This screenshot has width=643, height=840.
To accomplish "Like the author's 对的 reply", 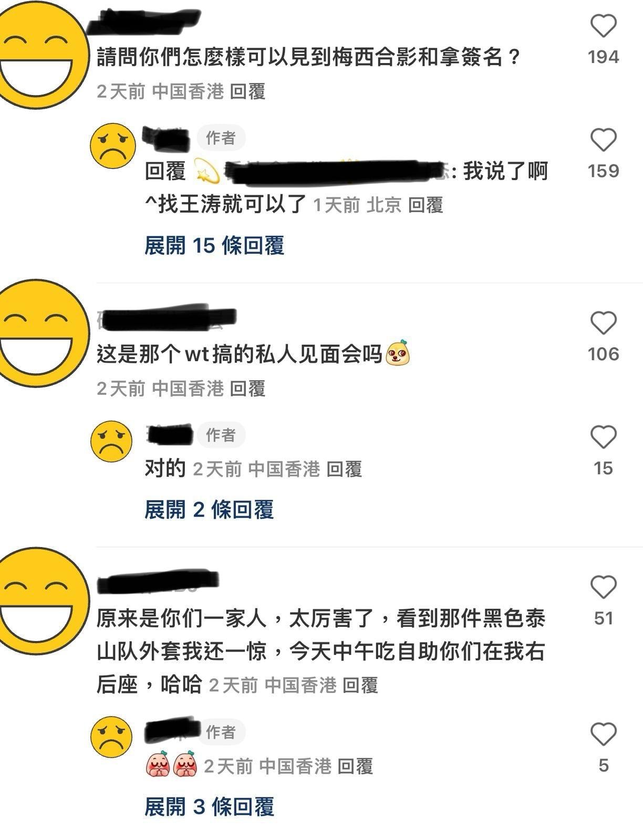I will pos(603,437).
